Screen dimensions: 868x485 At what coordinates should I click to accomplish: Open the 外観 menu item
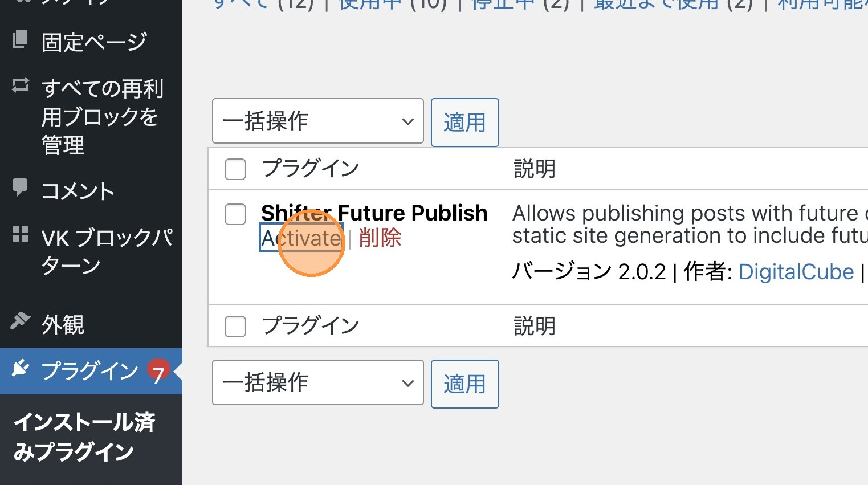point(63,325)
